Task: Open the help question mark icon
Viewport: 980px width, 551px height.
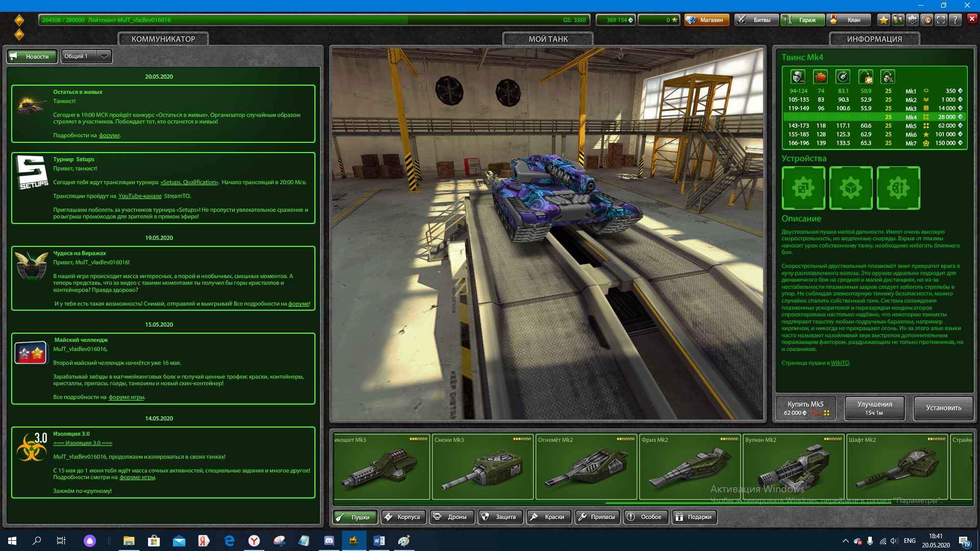Action: click(x=955, y=20)
